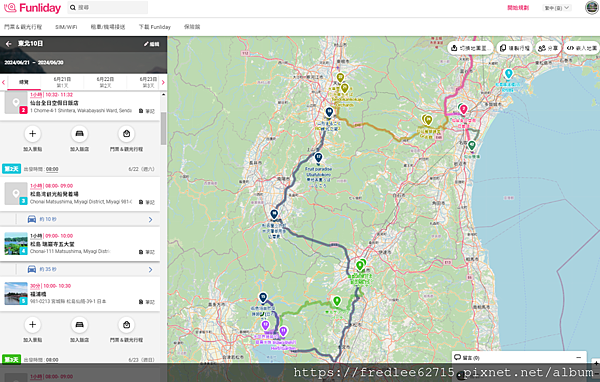Screen dimensions: 600x382
Task: Click the pencil 編輯 edit button
Action: pyautogui.click(x=152, y=44)
